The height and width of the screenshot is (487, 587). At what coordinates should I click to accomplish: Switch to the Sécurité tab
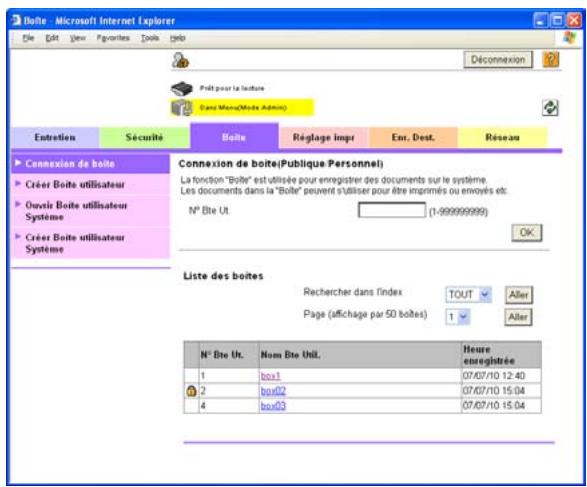click(145, 137)
